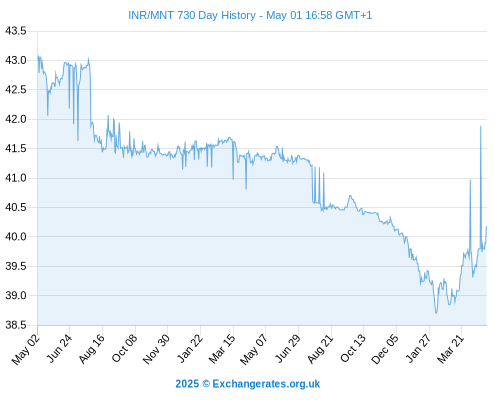Click the 38.5 y-axis value label
Viewport: 495px width, 400px height.
pyautogui.click(x=15, y=325)
